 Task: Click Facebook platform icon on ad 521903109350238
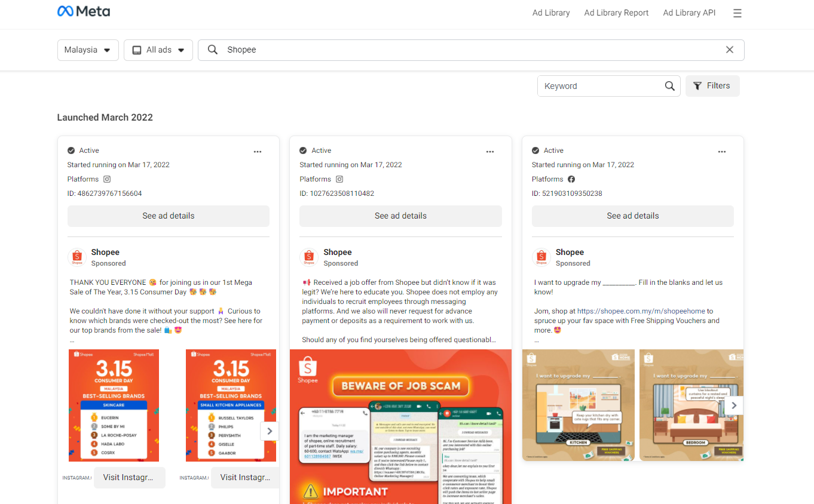click(571, 179)
